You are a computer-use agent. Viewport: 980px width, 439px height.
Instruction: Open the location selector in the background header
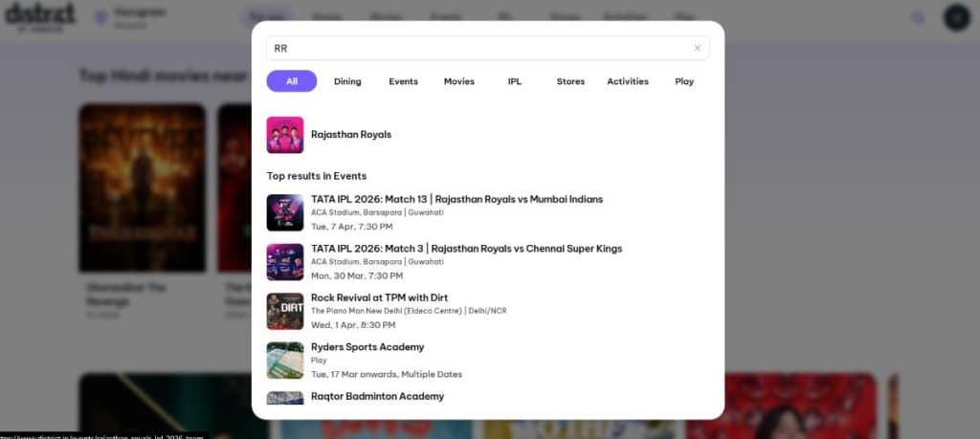point(131,17)
